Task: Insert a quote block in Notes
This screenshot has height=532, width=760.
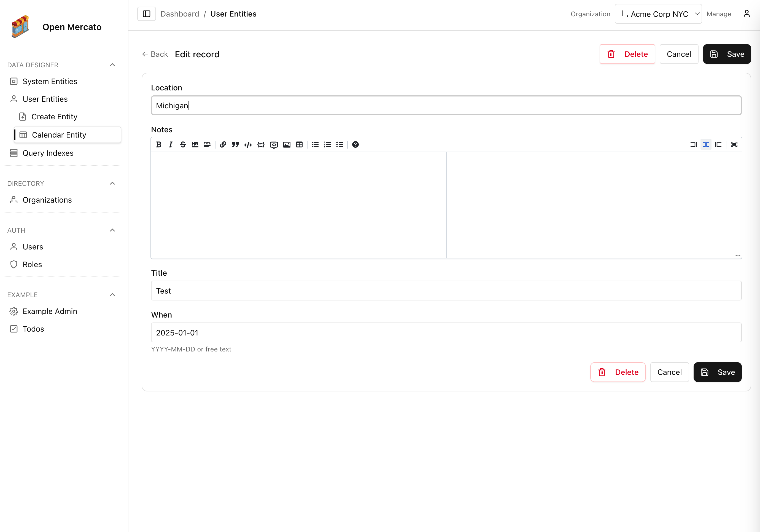Action: (x=235, y=144)
